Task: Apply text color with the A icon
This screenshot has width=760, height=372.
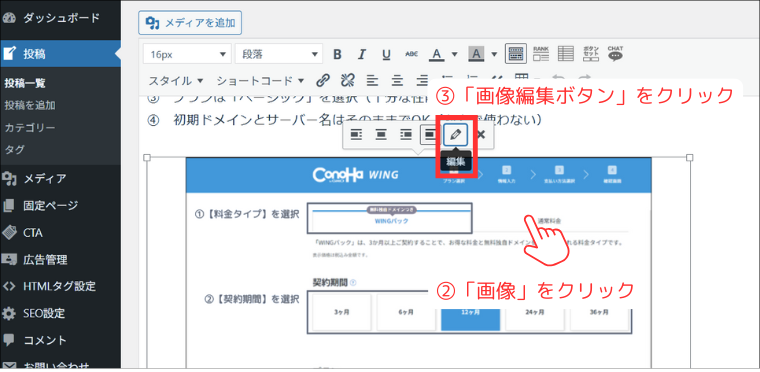Action: point(437,54)
